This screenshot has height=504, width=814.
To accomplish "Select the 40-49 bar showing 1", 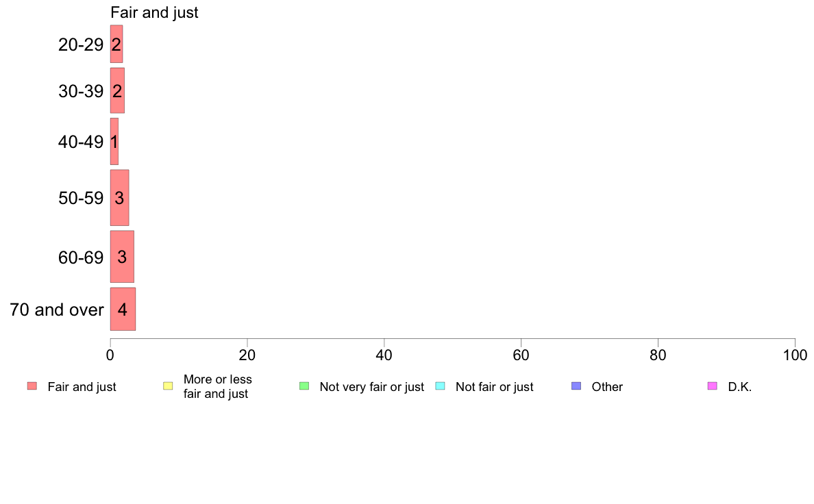I will 114,142.
